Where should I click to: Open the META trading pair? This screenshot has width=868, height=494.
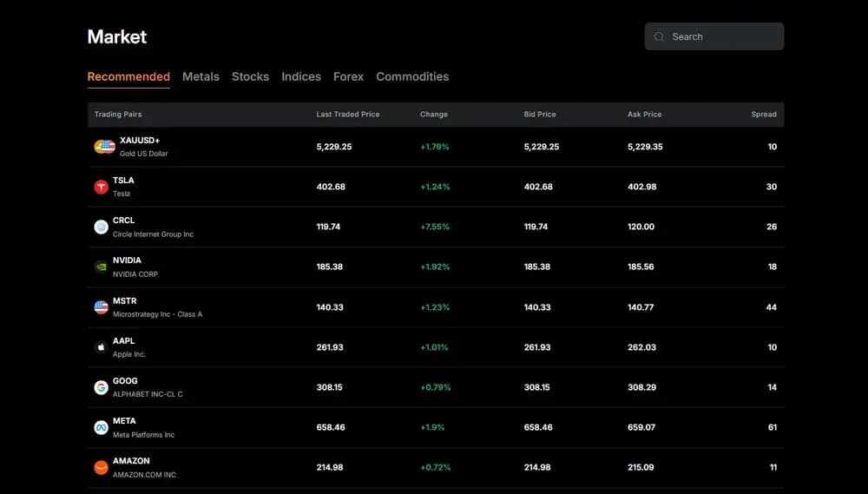tap(436, 427)
